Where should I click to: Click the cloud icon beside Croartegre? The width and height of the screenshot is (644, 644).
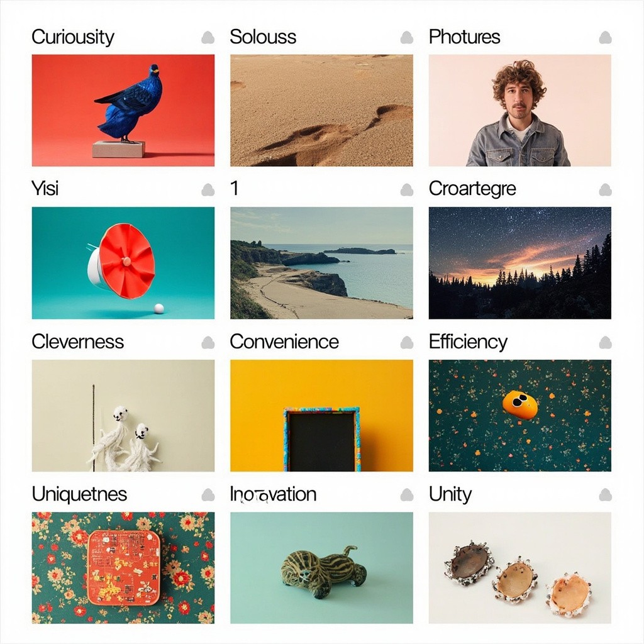pos(605,190)
